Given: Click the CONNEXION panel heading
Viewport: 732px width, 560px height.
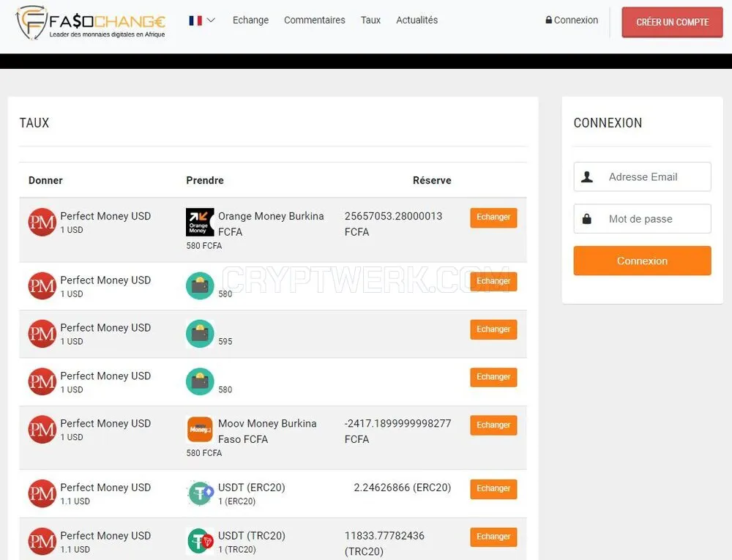Looking at the screenshot, I should click(608, 123).
